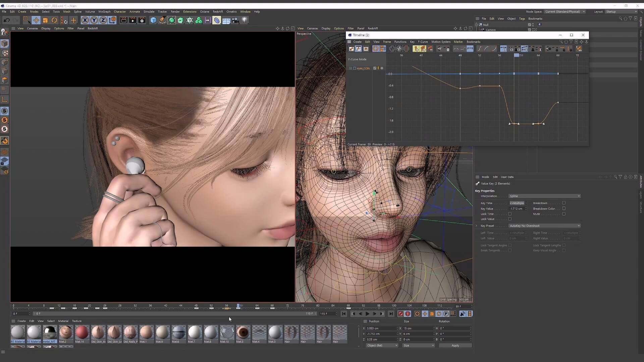The image size is (644, 362).
Task: Click frame 59 playhead on main timeline
Action: [238, 306]
